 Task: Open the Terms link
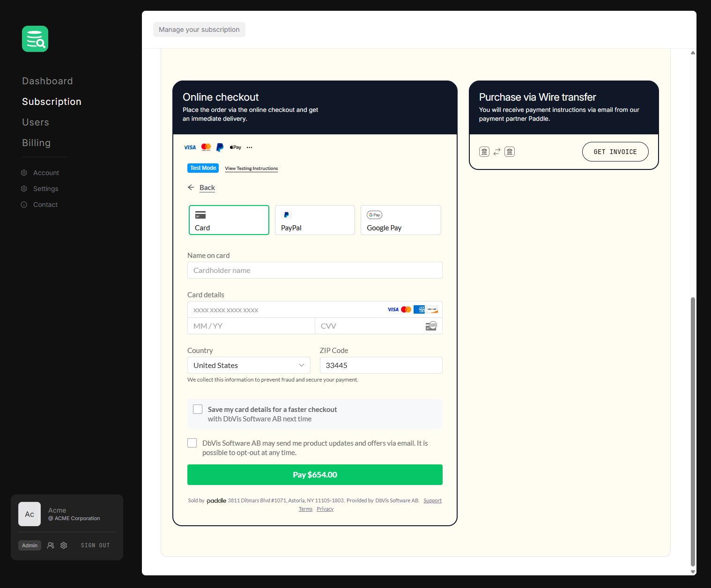point(305,509)
